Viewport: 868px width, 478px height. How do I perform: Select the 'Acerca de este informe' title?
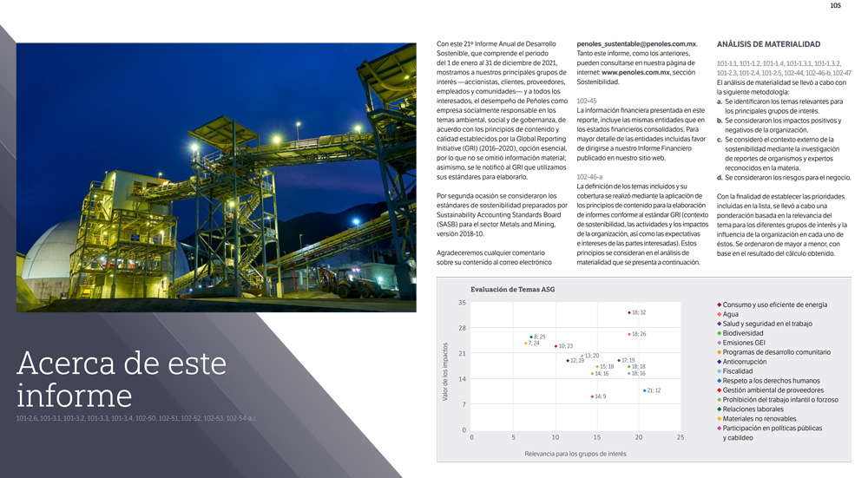tap(122, 379)
